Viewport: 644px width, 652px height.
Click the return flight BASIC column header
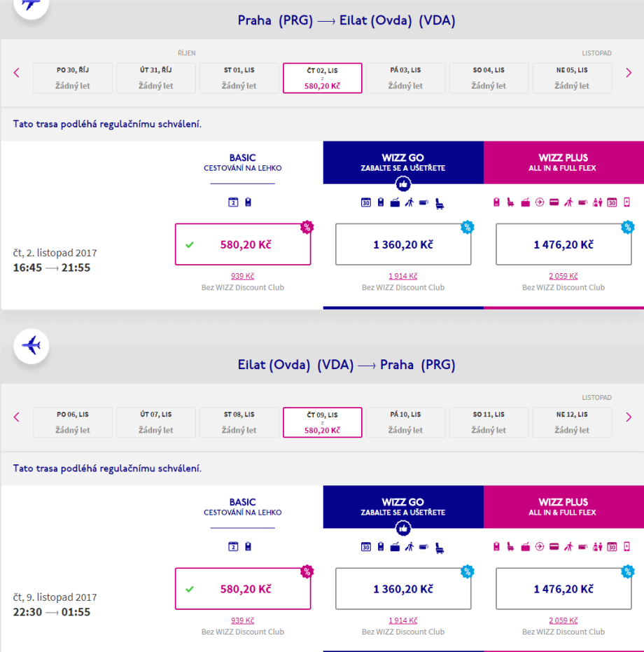coord(243,507)
